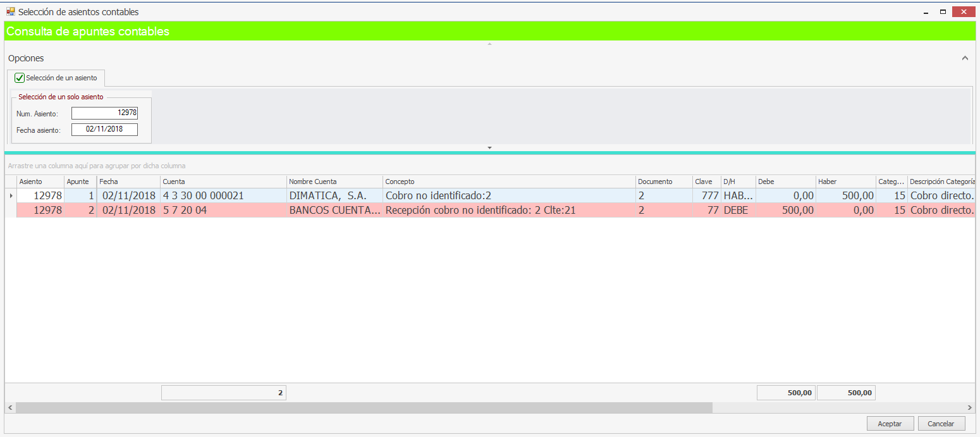
Task: Click the Fecha asiento date field
Action: click(x=104, y=129)
